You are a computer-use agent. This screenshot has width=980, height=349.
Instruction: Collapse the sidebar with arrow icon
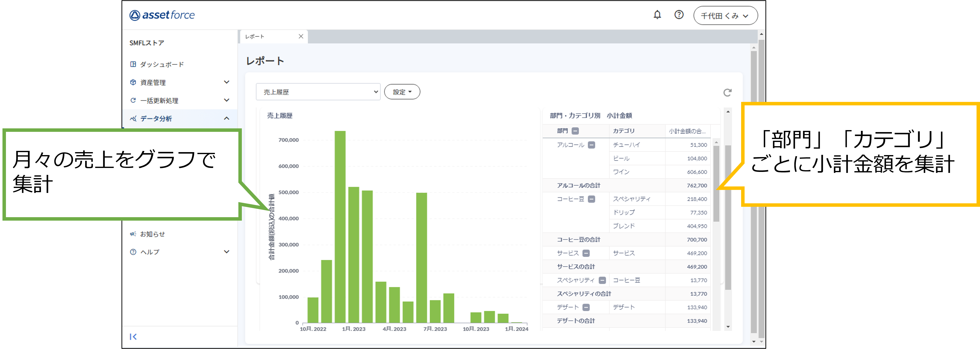tap(133, 336)
